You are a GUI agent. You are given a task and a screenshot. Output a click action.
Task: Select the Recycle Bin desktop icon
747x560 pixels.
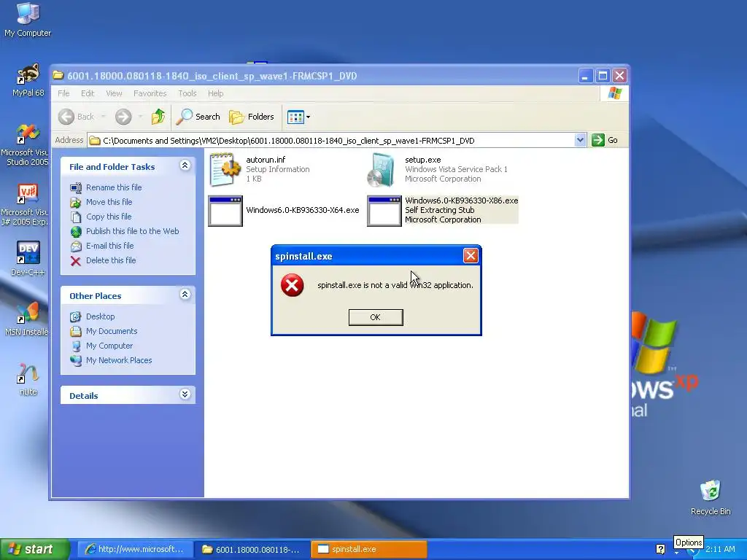click(x=711, y=497)
